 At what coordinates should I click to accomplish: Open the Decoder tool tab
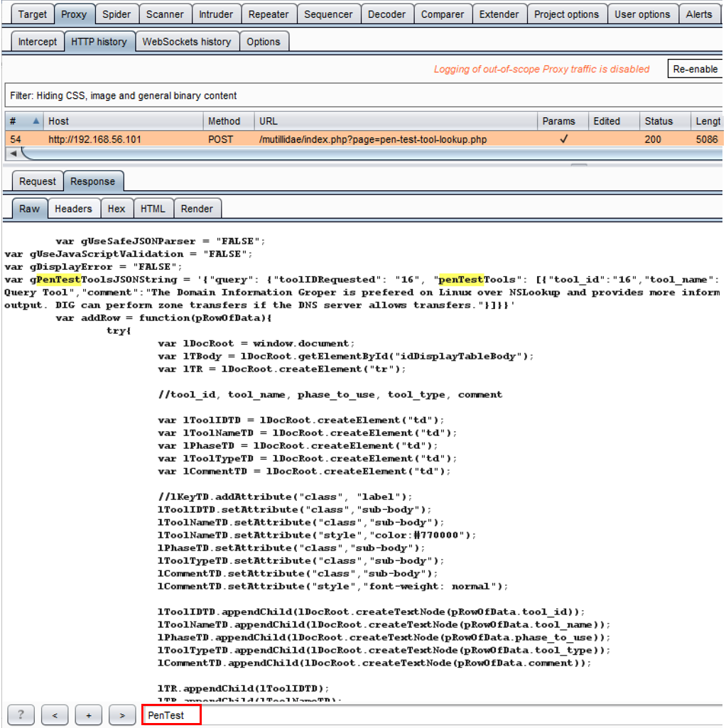click(x=386, y=14)
